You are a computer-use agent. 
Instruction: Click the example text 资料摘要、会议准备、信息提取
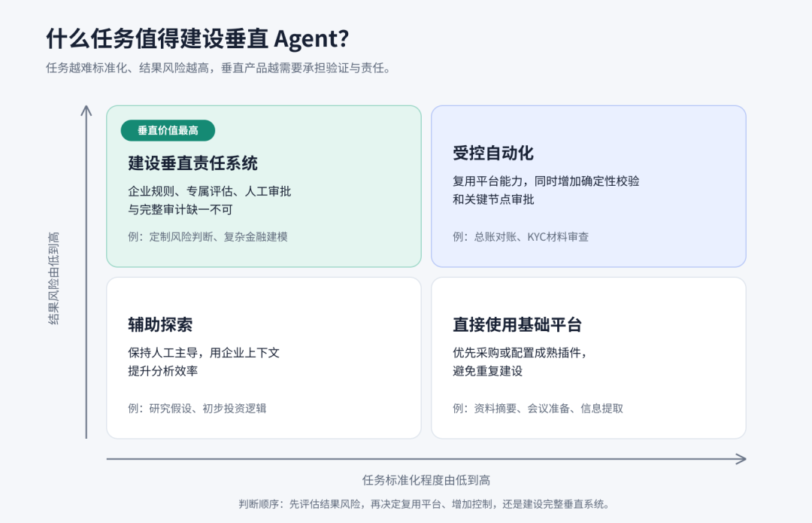click(x=548, y=409)
